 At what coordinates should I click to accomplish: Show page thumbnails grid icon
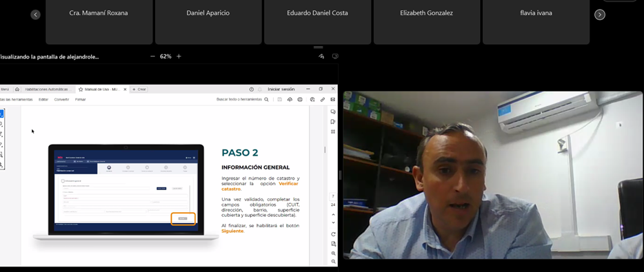tap(333, 132)
